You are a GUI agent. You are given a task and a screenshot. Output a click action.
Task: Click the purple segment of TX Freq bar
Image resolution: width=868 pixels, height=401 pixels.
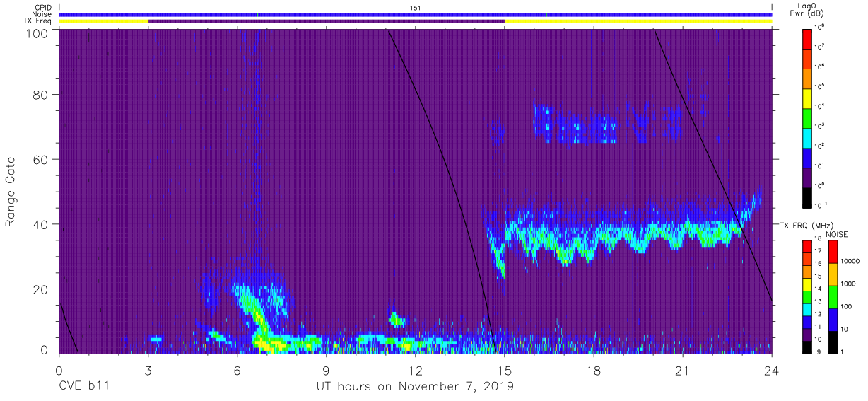click(327, 21)
